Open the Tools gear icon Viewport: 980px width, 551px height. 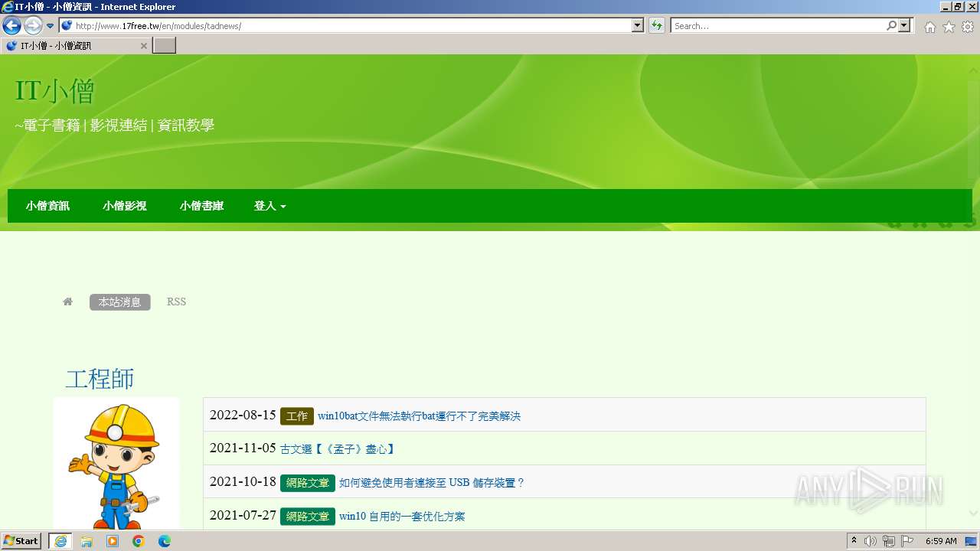point(967,27)
